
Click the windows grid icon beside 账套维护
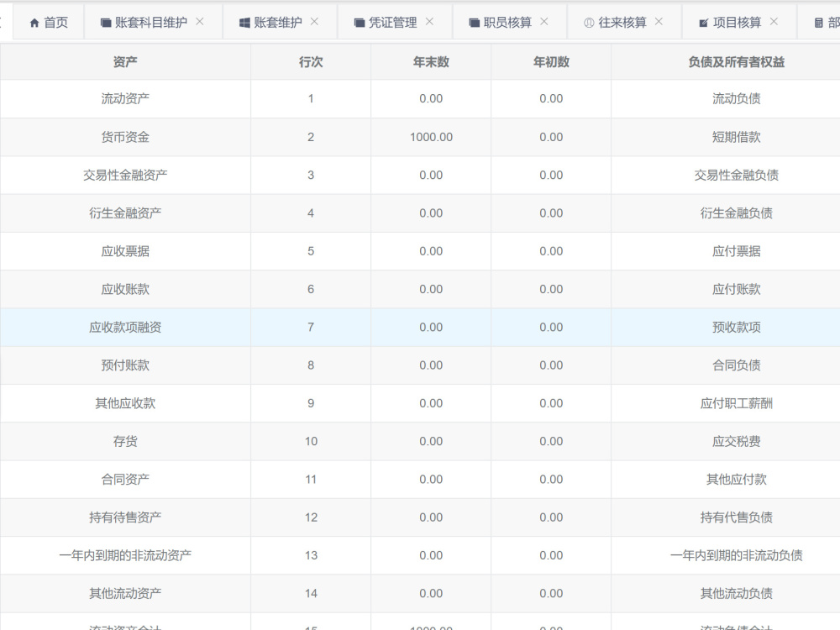244,23
